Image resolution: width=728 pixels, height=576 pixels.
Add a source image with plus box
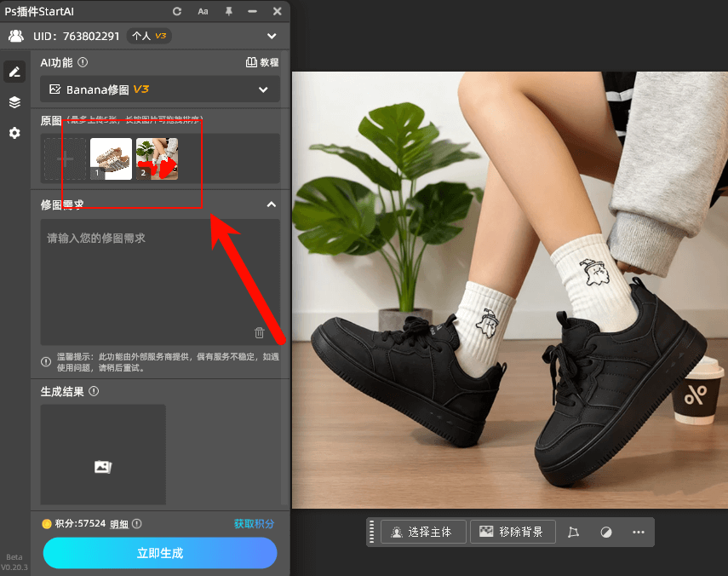[x=66, y=159]
